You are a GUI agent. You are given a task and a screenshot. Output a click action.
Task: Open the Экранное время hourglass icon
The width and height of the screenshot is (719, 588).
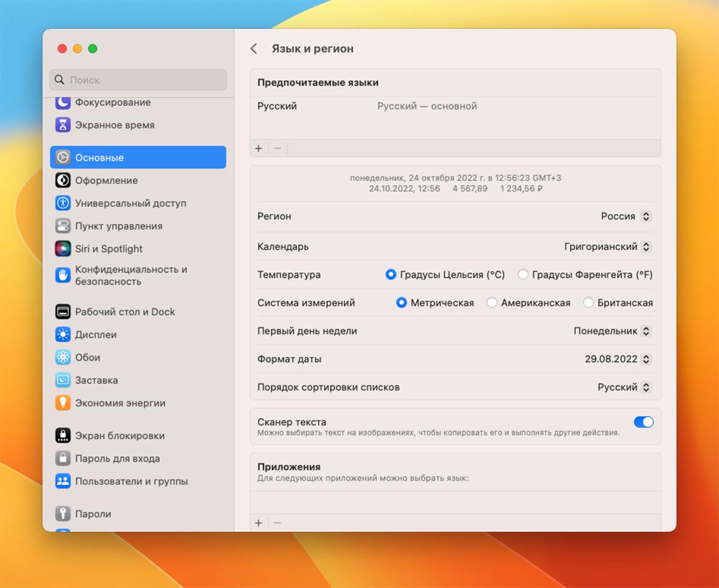point(63,125)
